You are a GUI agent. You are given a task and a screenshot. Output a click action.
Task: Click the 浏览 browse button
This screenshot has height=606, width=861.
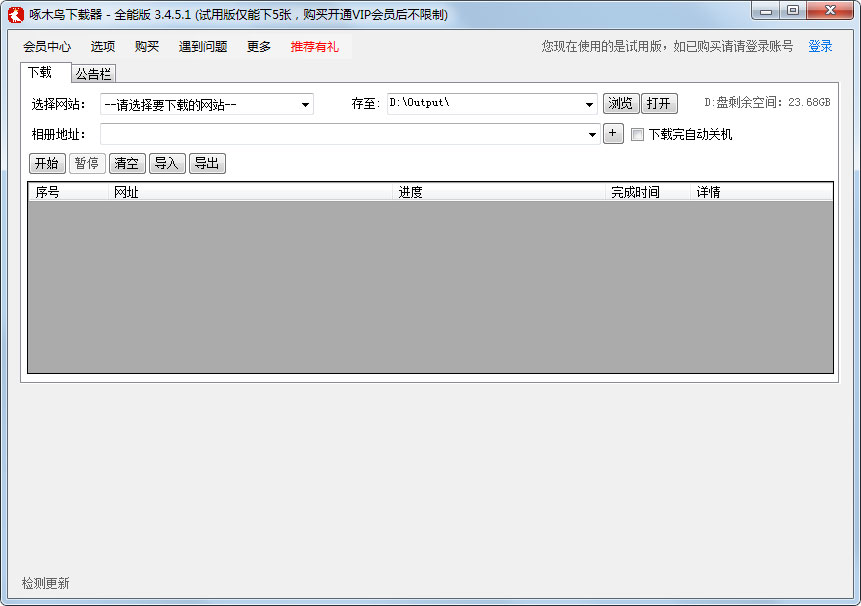(621, 103)
